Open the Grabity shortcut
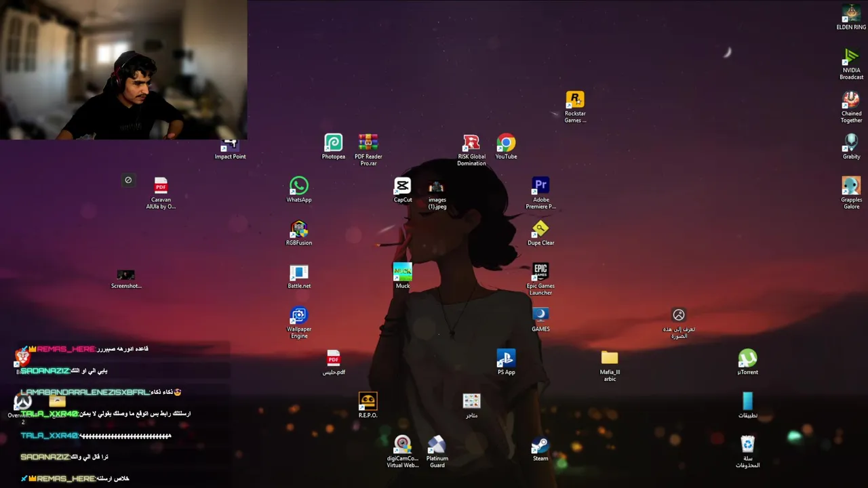The height and width of the screenshot is (488, 868). [x=851, y=146]
